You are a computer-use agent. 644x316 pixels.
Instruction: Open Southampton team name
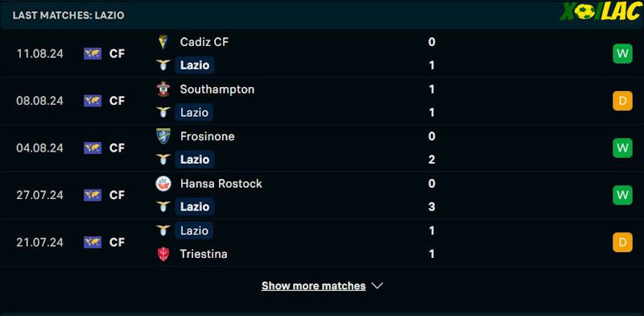[x=217, y=89]
